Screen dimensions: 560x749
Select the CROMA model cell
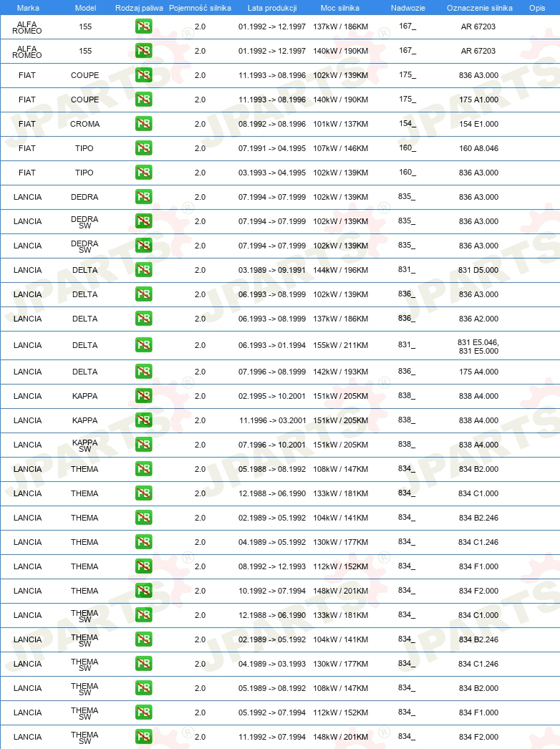(85, 124)
